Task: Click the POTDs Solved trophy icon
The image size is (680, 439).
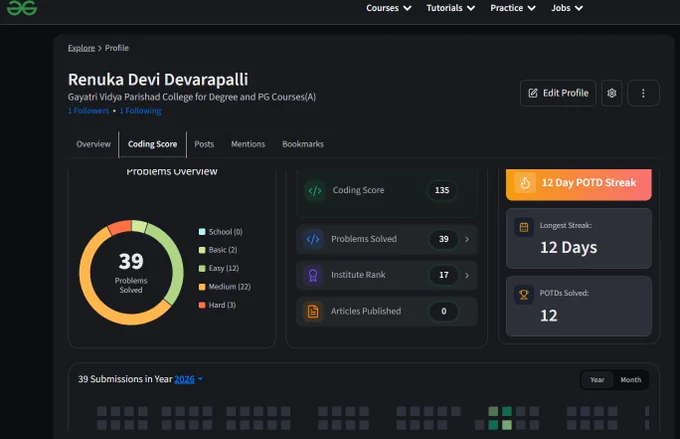Action: [524, 295]
